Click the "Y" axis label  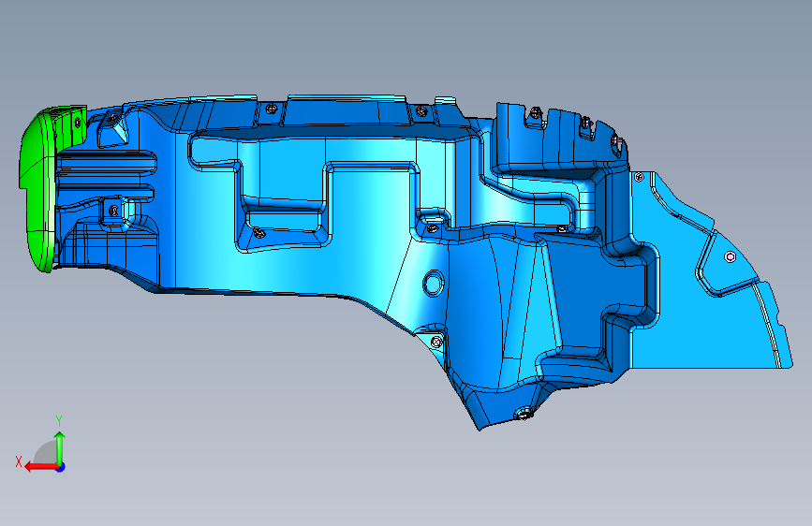[x=59, y=421]
